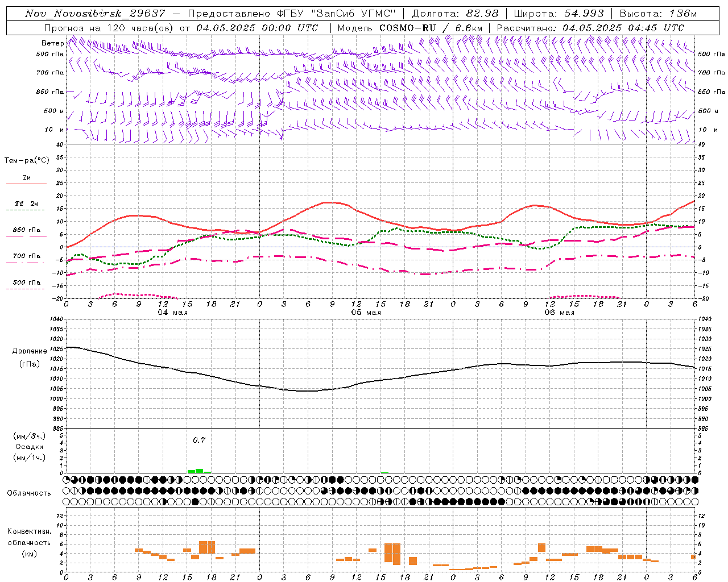Click the Осадки panel label
Image resolution: width=728 pixels, height=582 pixels.
[30, 447]
